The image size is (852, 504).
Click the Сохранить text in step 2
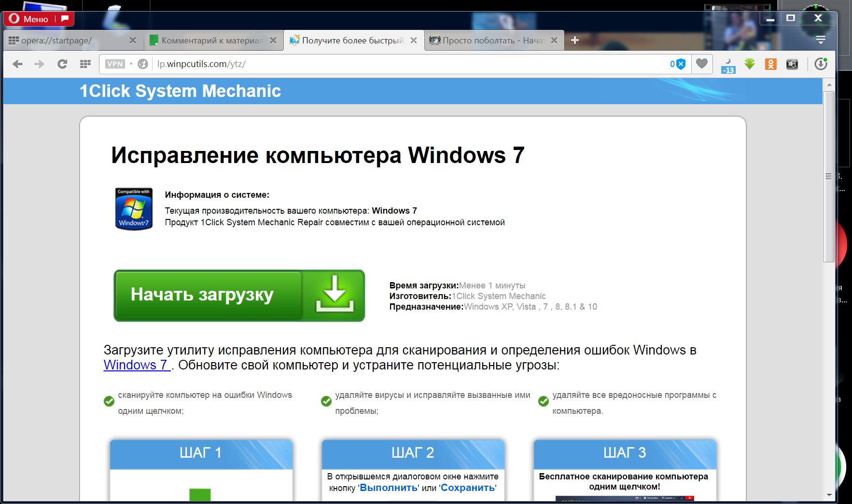pos(468,488)
